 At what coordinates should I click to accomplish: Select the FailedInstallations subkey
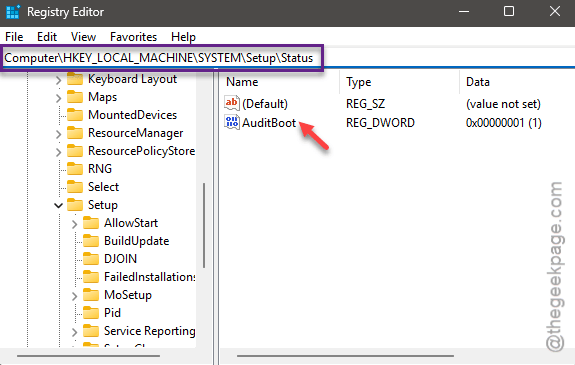(x=149, y=277)
